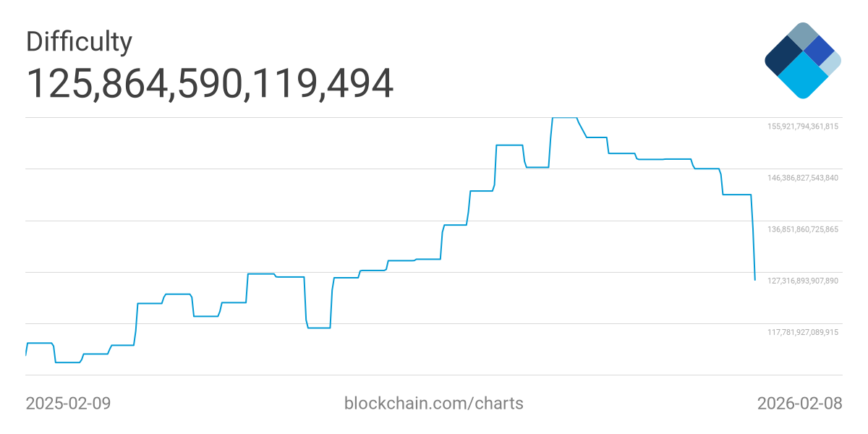868x434 pixels.
Task: Click the final endpoint of the difficulty line
Action: (x=755, y=279)
